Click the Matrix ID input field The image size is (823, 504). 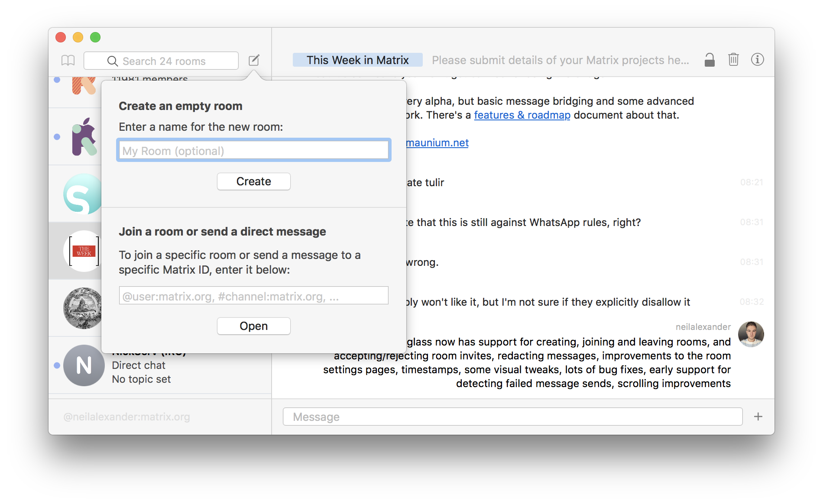point(253,296)
